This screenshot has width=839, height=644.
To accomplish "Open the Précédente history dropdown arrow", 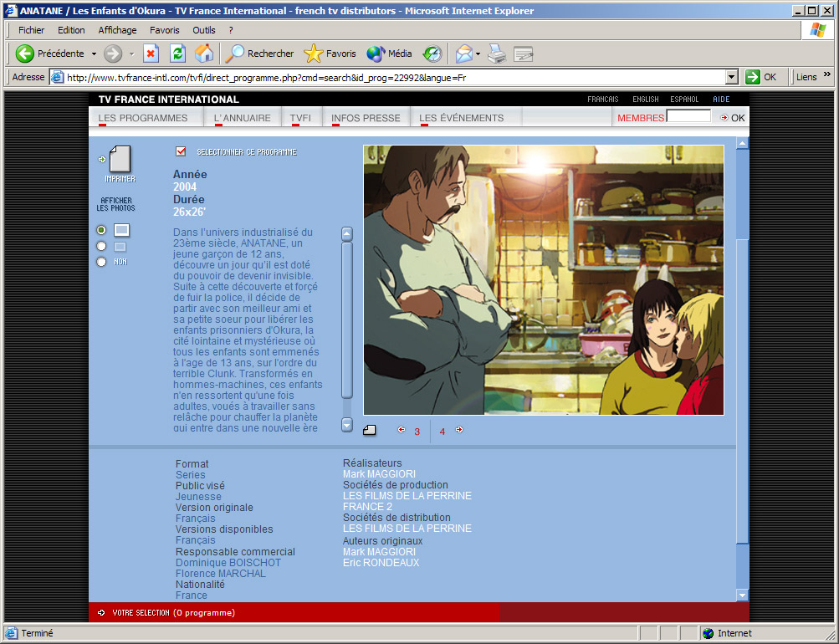I will 95,54.
